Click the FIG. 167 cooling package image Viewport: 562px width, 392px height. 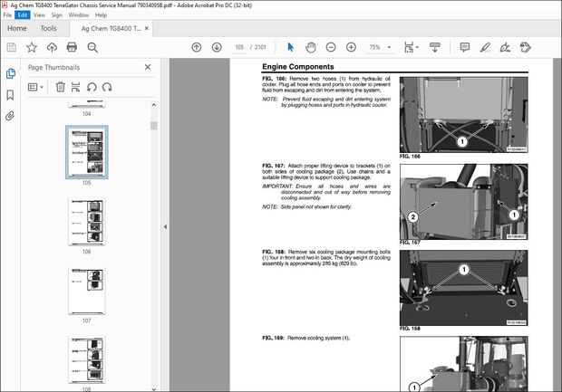point(463,202)
